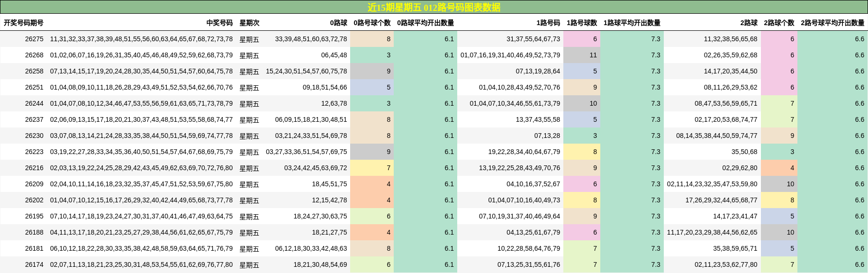
Task: Select period number 26223
Action: pyautogui.click(x=34, y=152)
